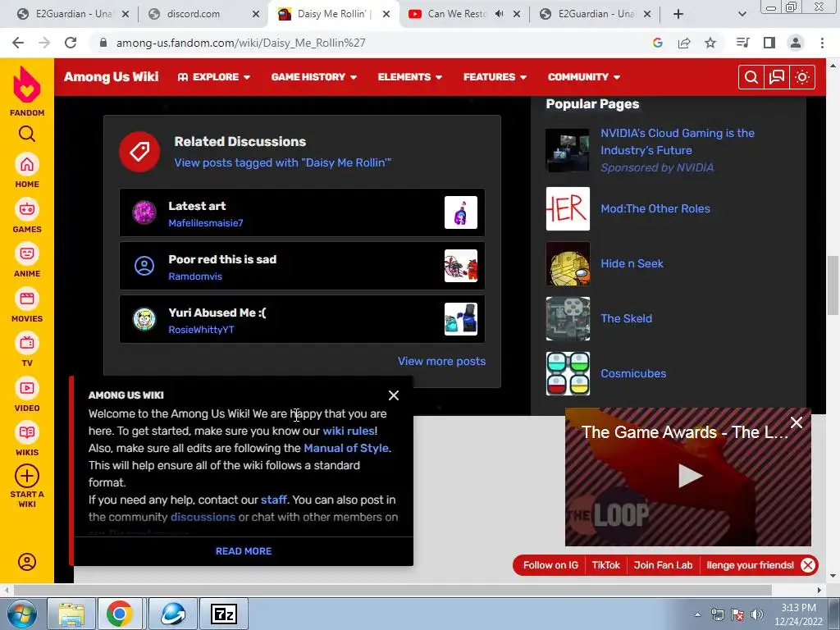Viewport: 840px width, 630px height.
Task: Toggle the Chrome side panel
Action: [769, 43]
